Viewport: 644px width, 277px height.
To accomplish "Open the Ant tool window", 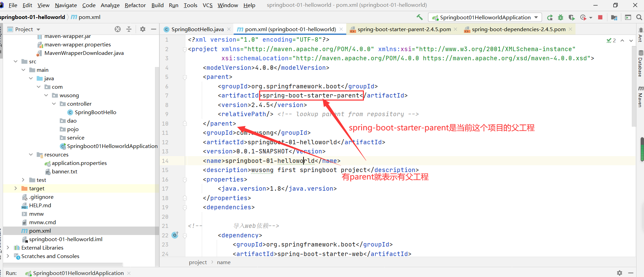I will point(640,35).
